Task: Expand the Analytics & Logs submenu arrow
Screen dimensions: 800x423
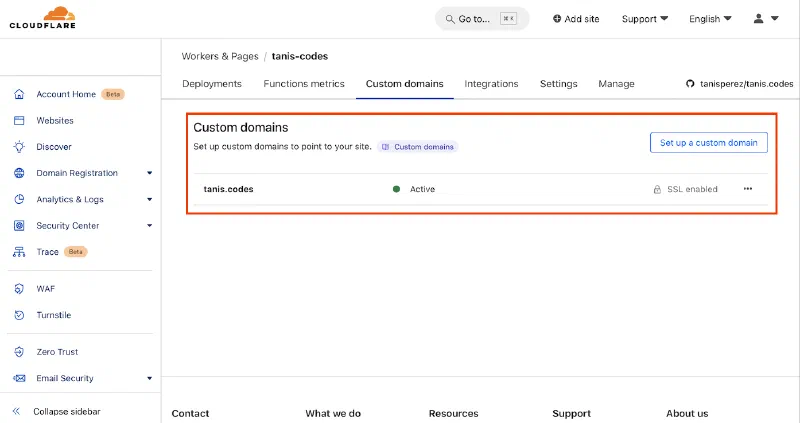Action: click(x=149, y=200)
